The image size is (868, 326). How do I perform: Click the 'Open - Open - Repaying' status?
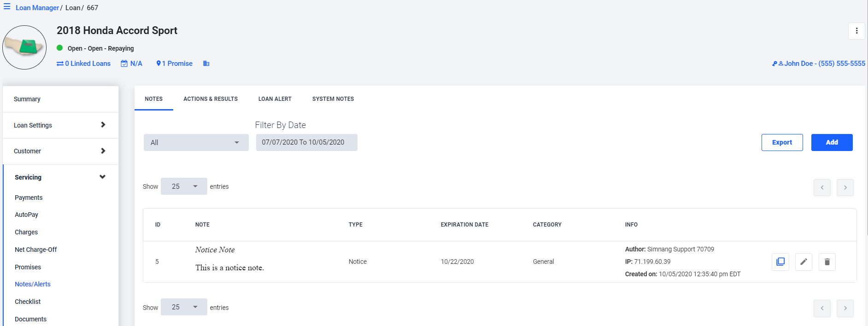(x=100, y=48)
